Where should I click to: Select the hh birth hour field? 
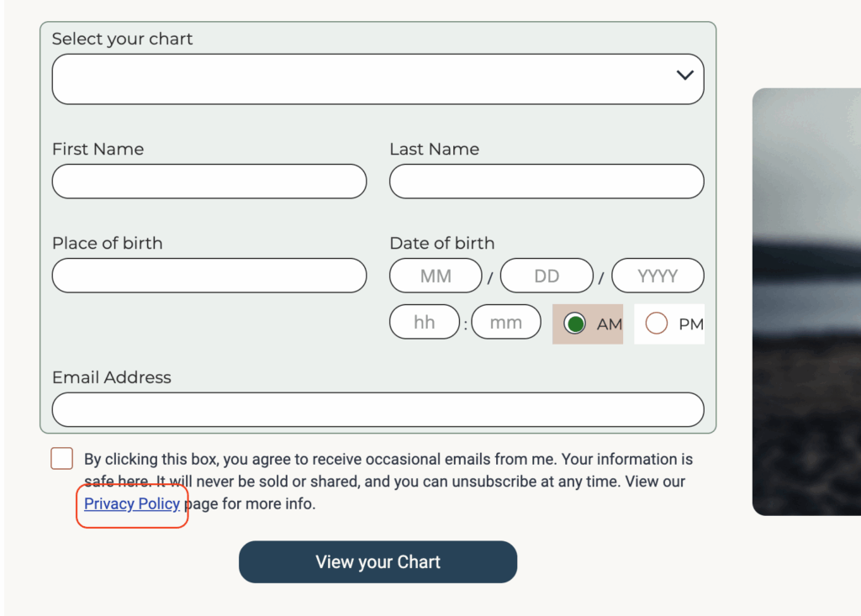[425, 323]
